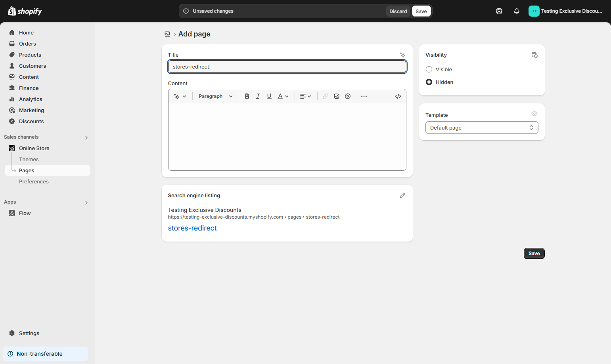Expand the Sales channels section
This screenshot has width=611, height=364.
pos(86,137)
